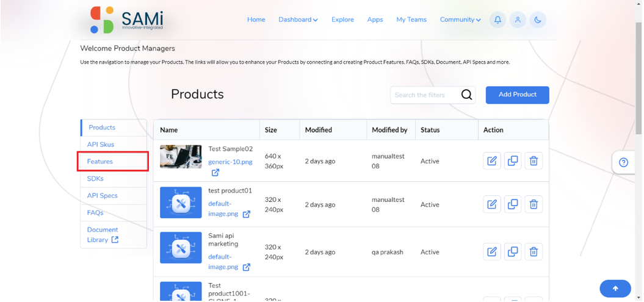Open the API Specs sidebar tab
Screen dimensions: 644x302
pyautogui.click(x=114, y=196)
